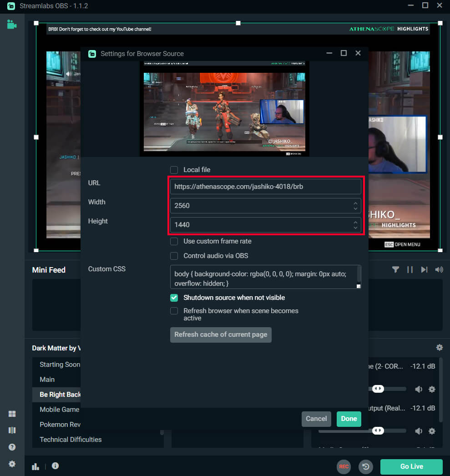Open the performance stats bar chart icon

(x=35, y=466)
